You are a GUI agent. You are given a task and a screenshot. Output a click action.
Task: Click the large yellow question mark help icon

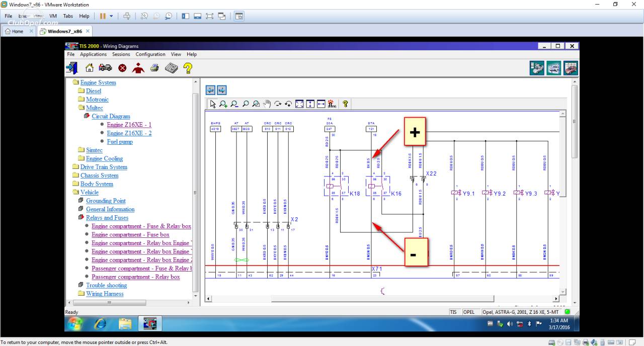pyautogui.click(x=188, y=68)
